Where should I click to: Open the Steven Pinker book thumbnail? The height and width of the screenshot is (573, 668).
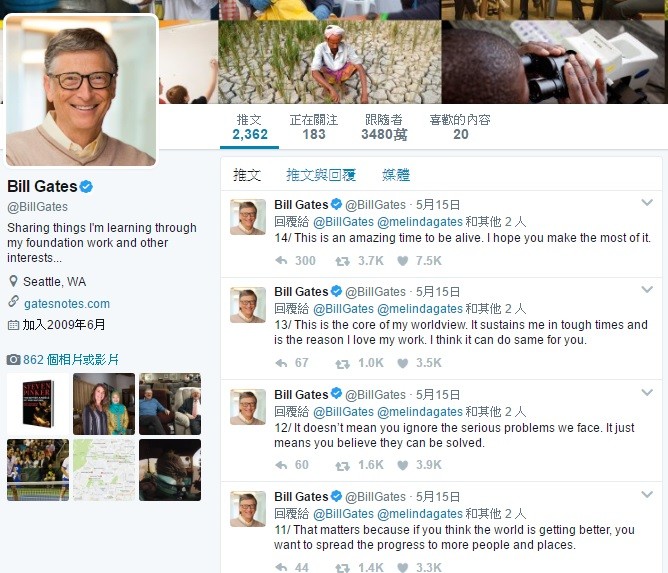(x=38, y=404)
